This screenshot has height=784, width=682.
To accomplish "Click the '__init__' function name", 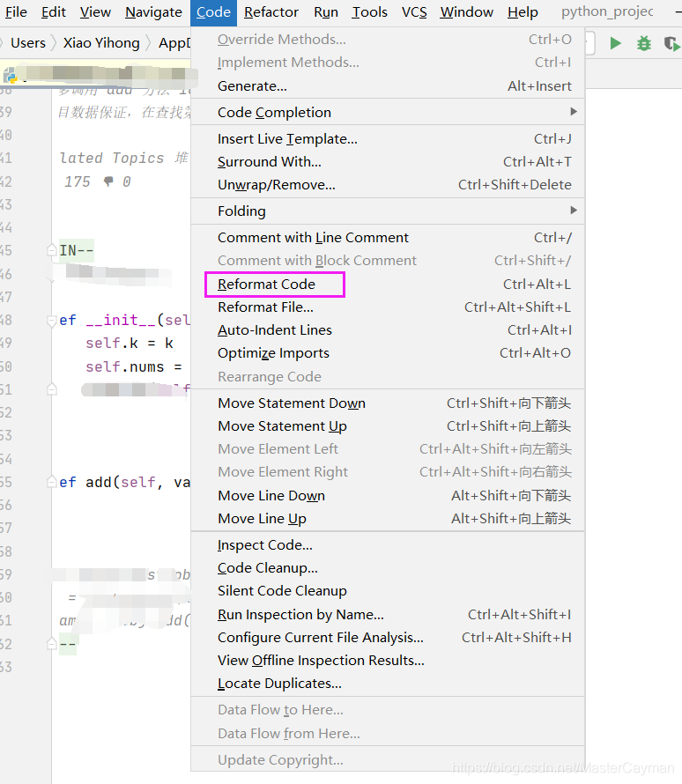I will pyautogui.click(x=121, y=320).
